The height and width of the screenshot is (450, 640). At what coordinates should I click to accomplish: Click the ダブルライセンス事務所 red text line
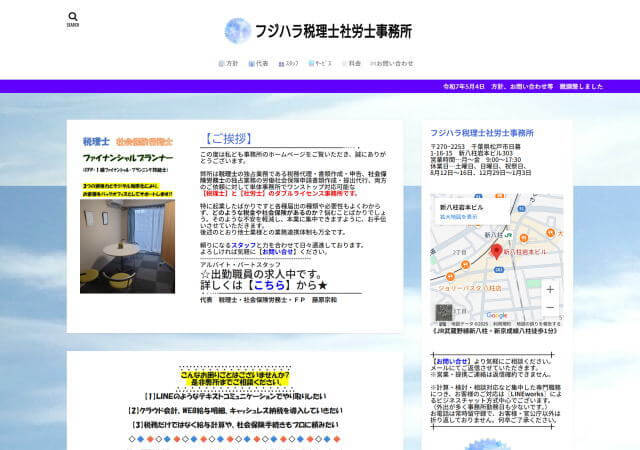tap(280, 193)
